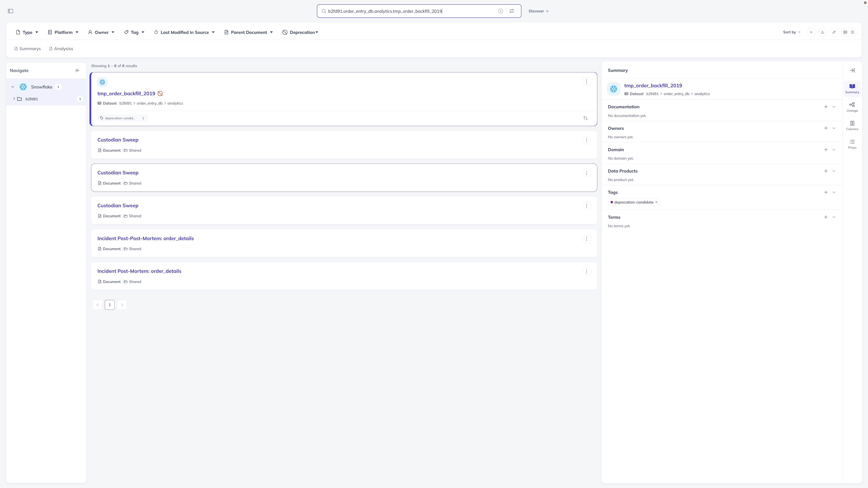The width and height of the screenshot is (868, 488).
Task: Open options menu of first Custodian Sweep
Action: [x=586, y=140]
